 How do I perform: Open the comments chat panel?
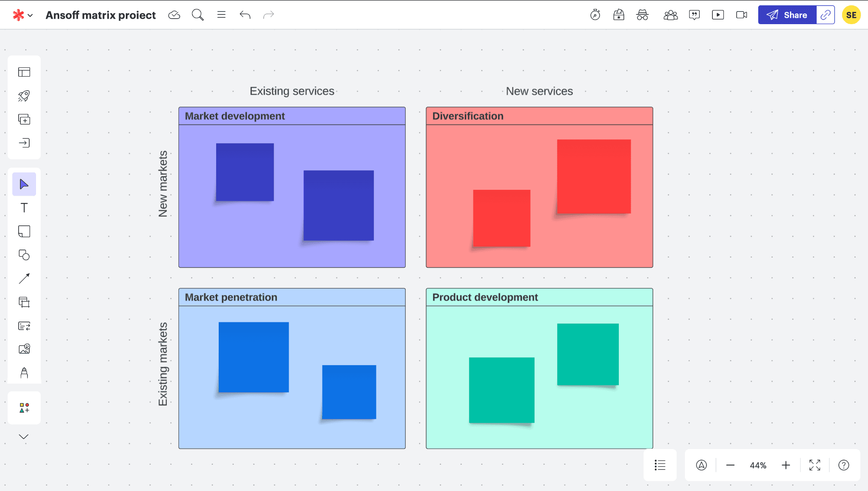694,15
